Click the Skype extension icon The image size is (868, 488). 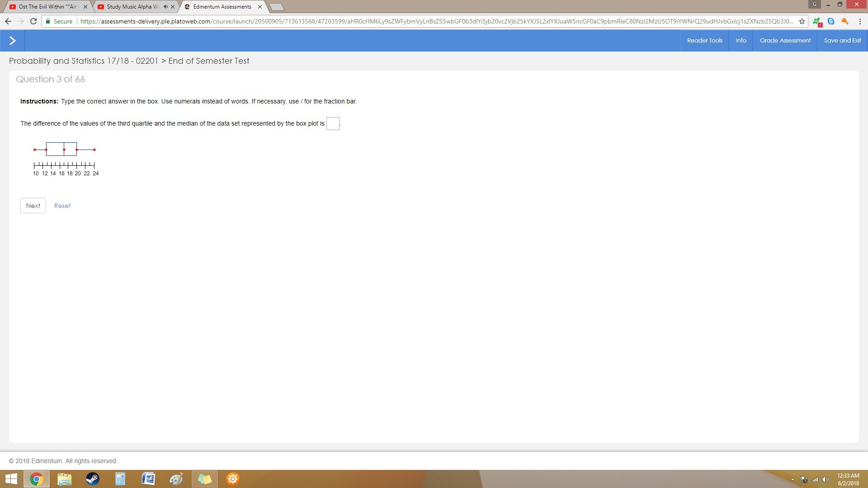tap(831, 21)
